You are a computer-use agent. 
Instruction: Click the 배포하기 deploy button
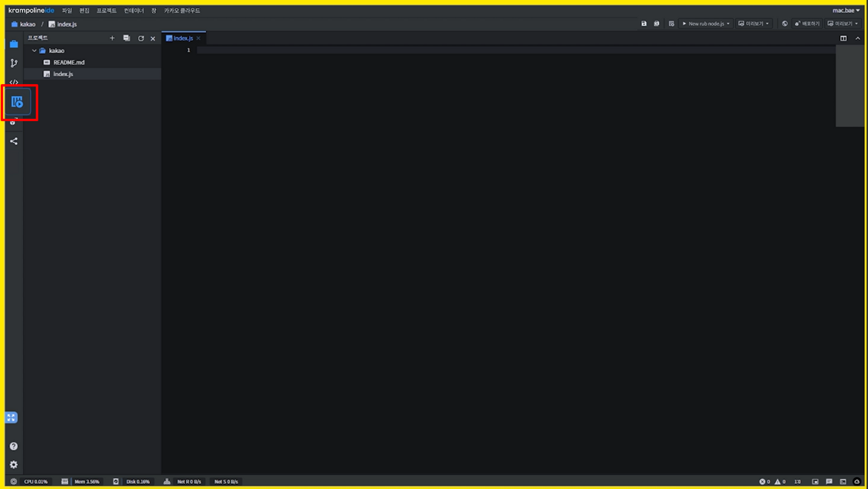tap(807, 24)
